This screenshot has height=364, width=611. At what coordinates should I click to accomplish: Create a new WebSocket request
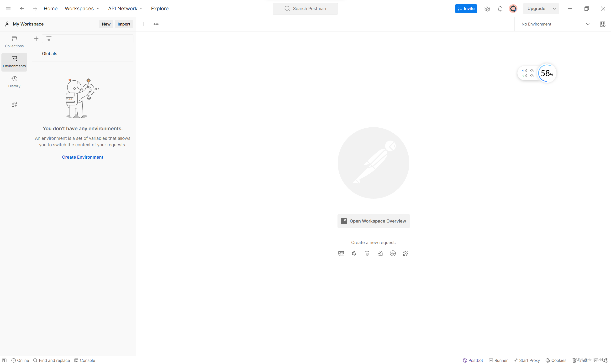pyautogui.click(x=380, y=253)
